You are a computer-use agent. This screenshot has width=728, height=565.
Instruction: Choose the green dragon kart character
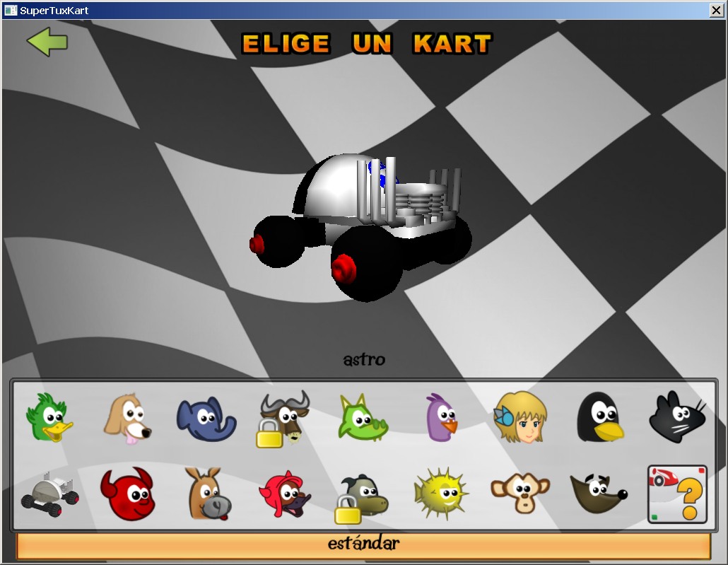click(363, 418)
